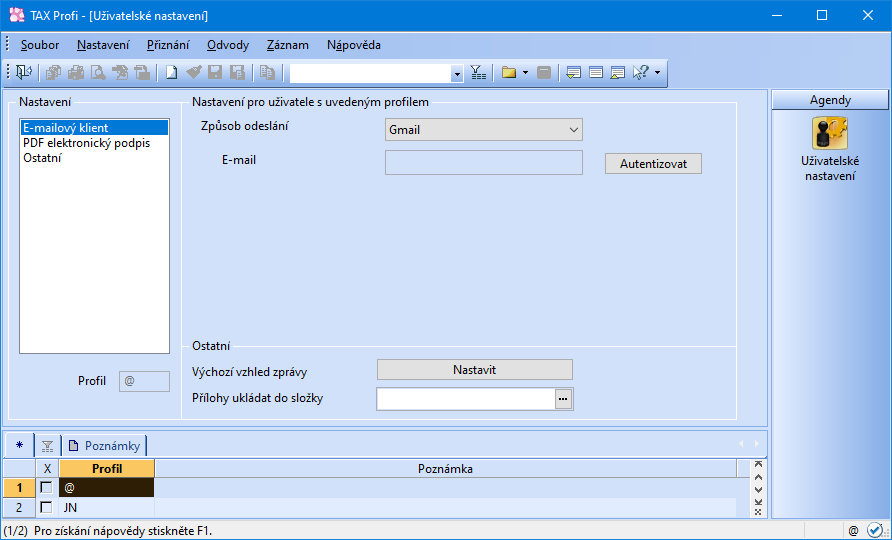Image resolution: width=892 pixels, height=540 pixels.
Task: Click the funnel filter icon beside search box
Action: click(478, 73)
